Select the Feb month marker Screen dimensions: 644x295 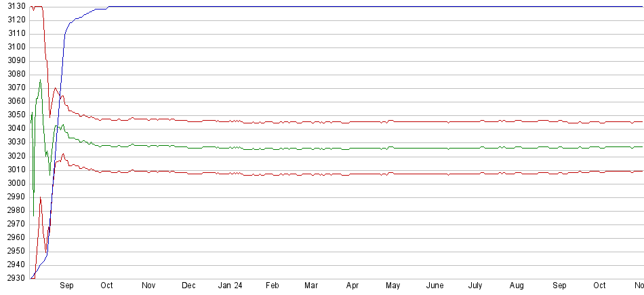click(x=272, y=286)
